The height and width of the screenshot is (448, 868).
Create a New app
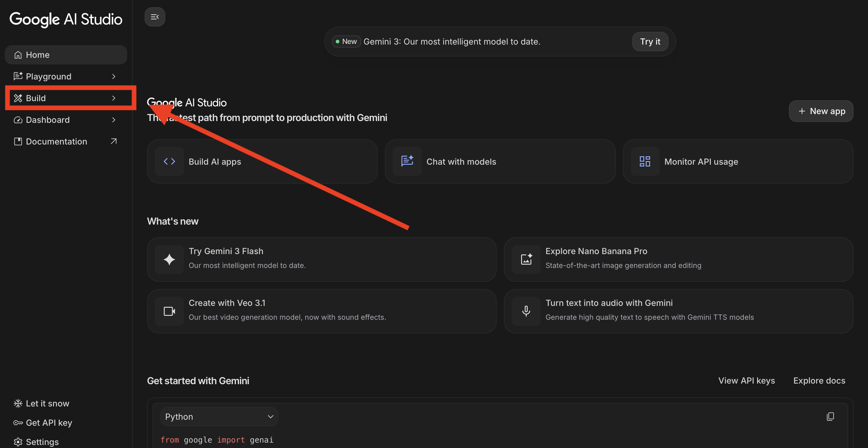point(821,111)
